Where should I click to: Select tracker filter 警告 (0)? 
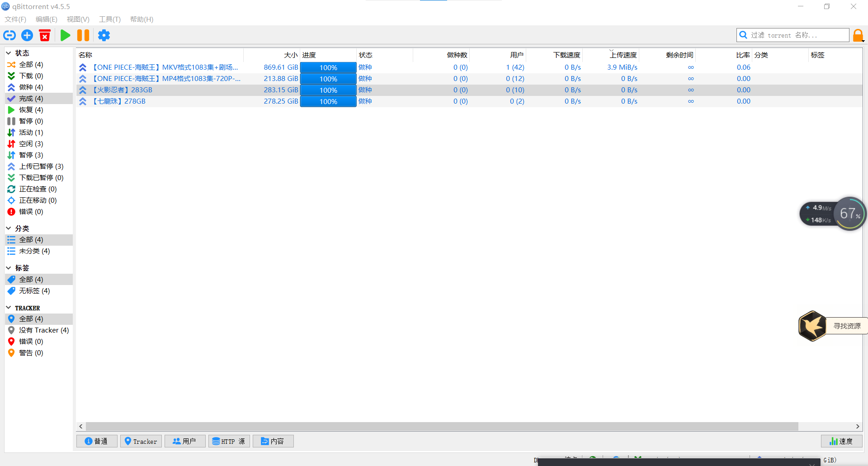[39, 352]
